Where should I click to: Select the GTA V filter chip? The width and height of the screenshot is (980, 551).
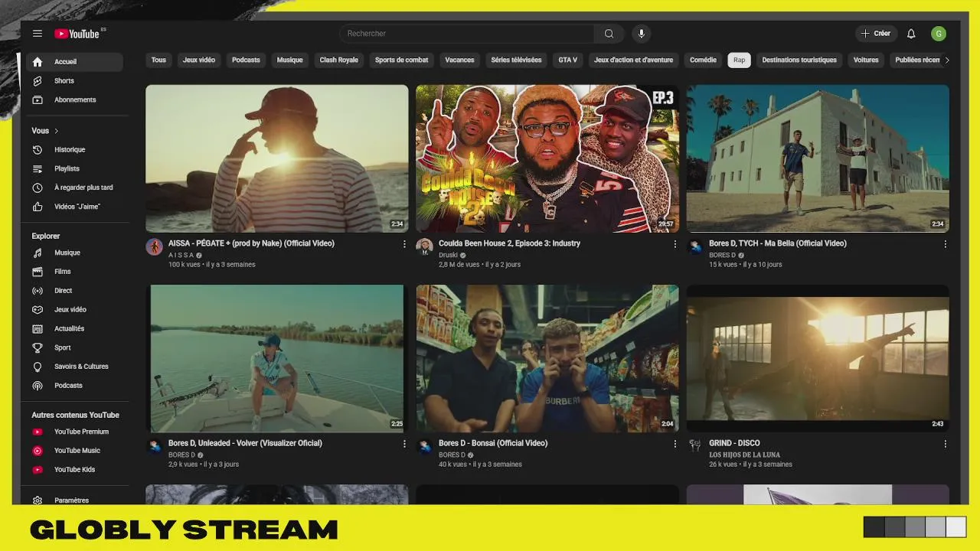coord(568,60)
